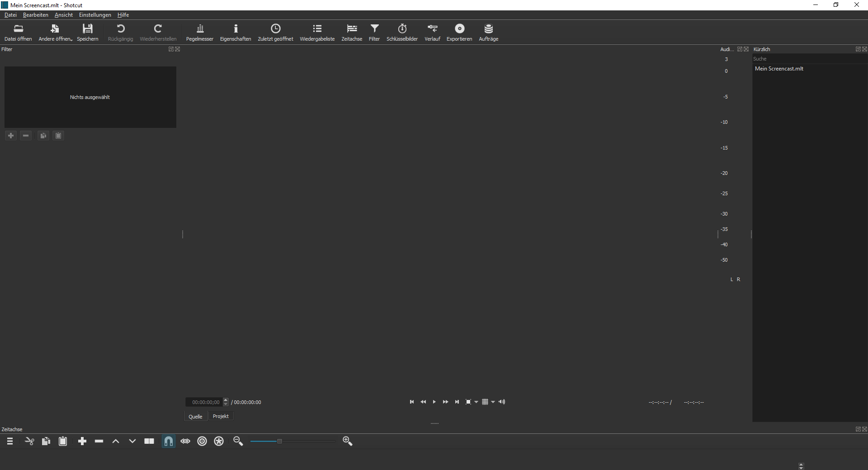Skip to the end of the clip
868x470 pixels.
457,402
